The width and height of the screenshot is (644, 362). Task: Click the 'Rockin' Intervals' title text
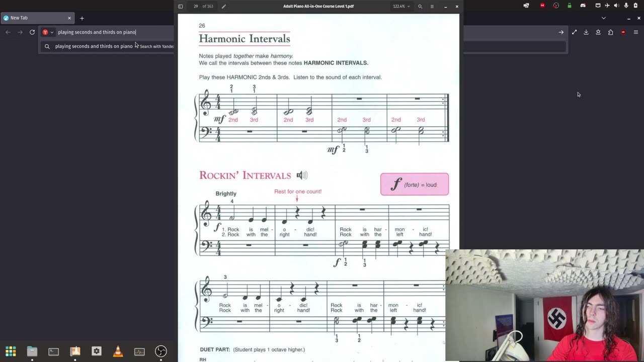pyautogui.click(x=245, y=175)
